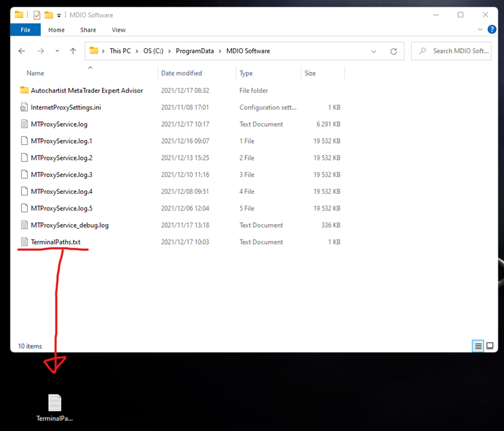The width and height of the screenshot is (504, 431).
Task: Click the folder icon in address bar
Action: (93, 50)
